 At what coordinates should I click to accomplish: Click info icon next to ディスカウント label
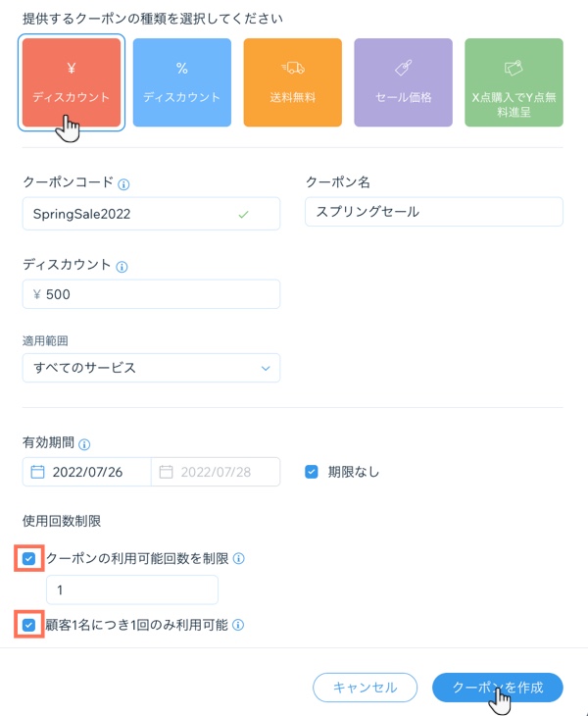(x=122, y=266)
